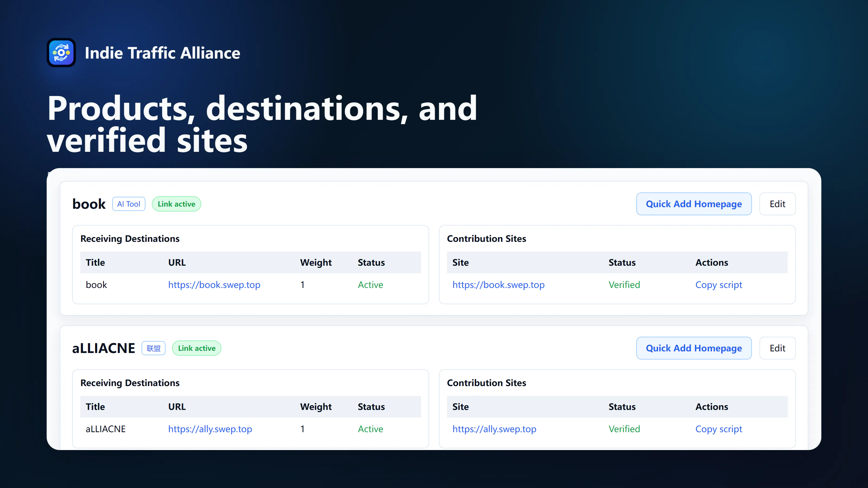Click Copy script for ally.swep.top site

(719, 429)
